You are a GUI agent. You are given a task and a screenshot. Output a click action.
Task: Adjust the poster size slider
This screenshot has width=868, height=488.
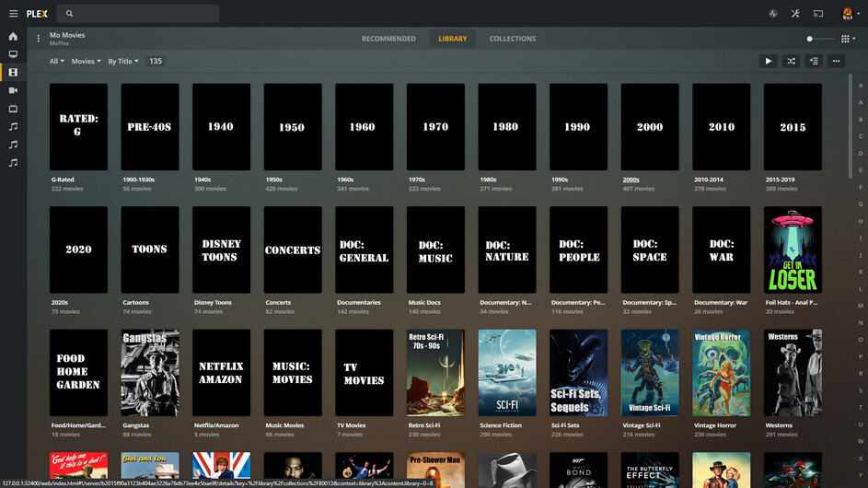pyautogui.click(x=820, y=39)
